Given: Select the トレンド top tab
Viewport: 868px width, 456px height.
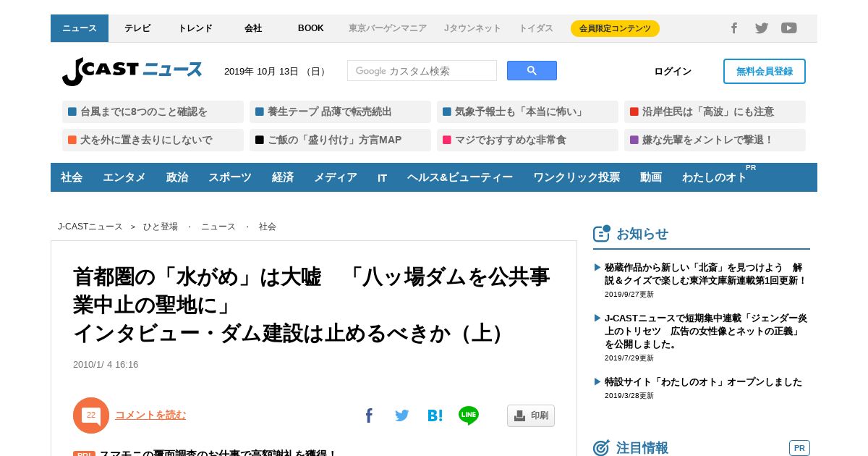Looking at the screenshot, I should pos(195,28).
